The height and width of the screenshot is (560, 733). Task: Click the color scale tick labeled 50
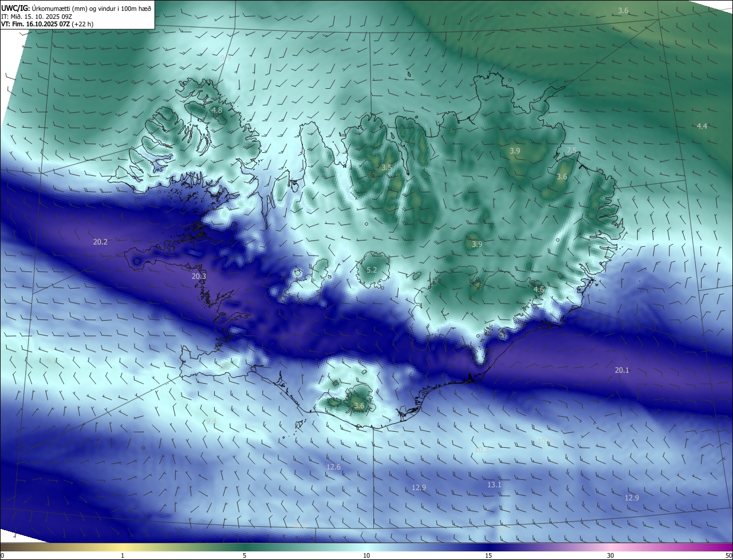tap(728, 555)
